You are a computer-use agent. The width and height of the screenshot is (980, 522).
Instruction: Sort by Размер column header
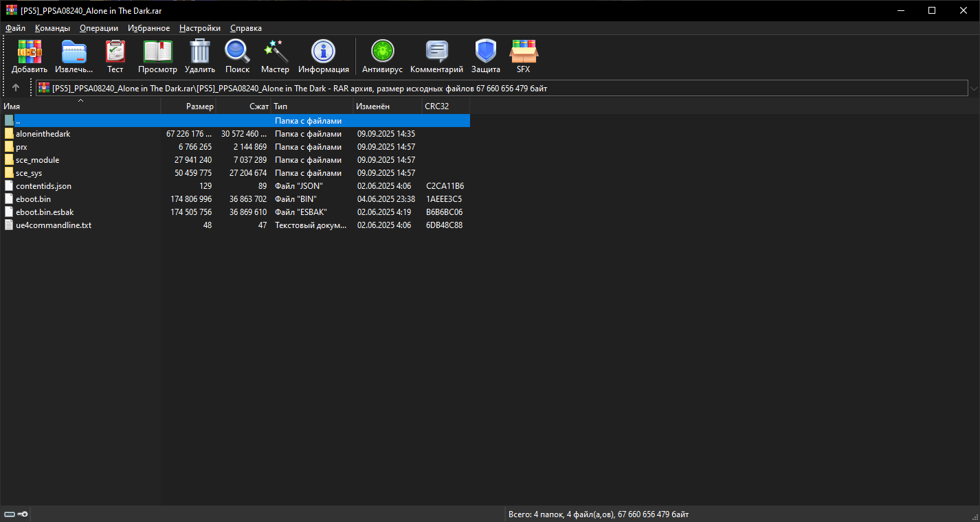point(188,106)
